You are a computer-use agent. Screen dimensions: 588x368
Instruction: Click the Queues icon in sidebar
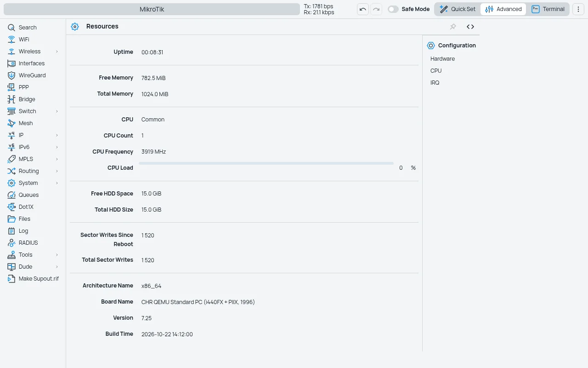coord(11,195)
